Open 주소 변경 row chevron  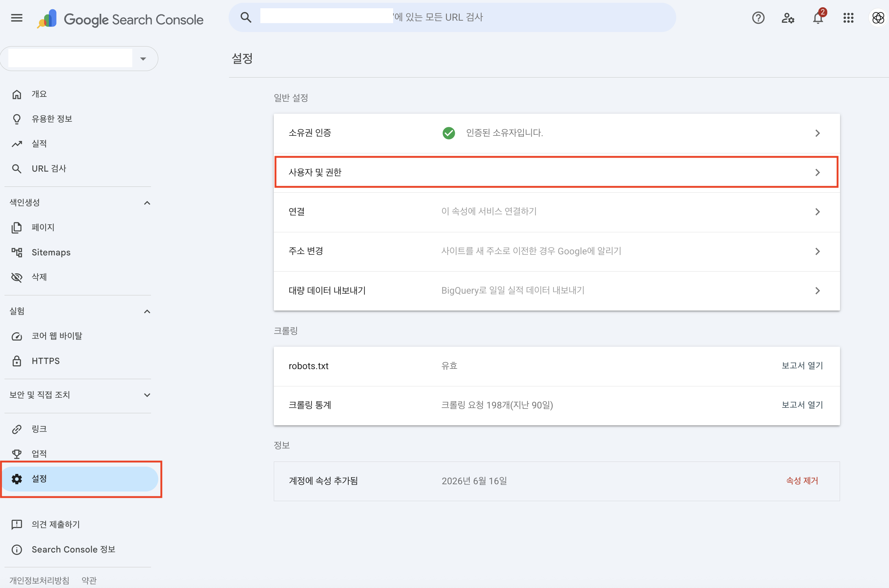(x=818, y=251)
